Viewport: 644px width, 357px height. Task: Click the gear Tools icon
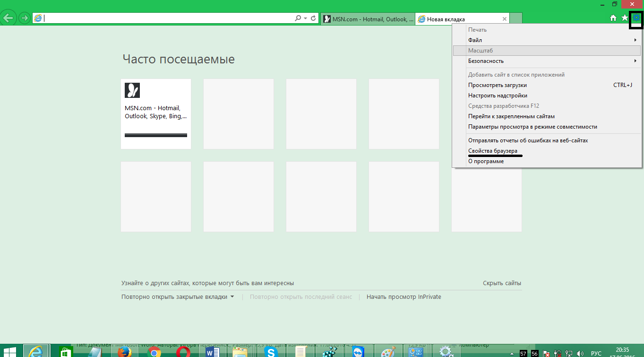tap(636, 18)
